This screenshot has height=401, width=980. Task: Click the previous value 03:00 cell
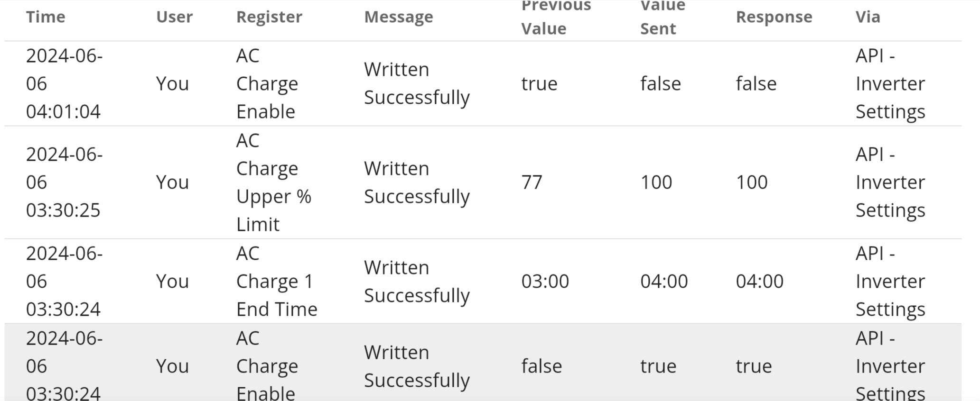(x=545, y=282)
